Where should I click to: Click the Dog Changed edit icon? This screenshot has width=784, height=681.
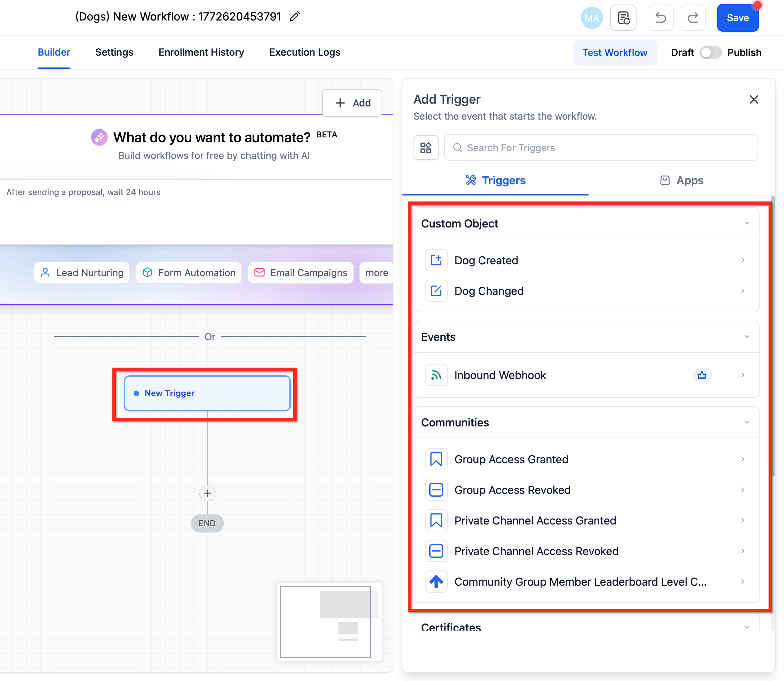tap(436, 291)
